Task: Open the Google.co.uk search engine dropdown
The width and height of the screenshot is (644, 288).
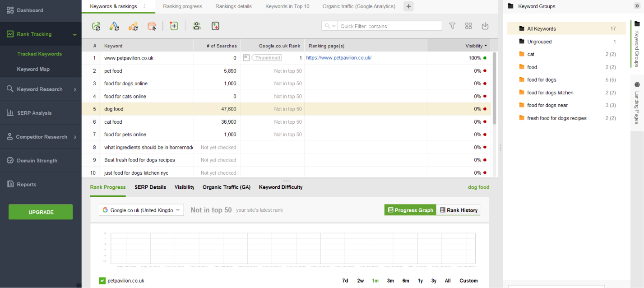Action: point(142,210)
